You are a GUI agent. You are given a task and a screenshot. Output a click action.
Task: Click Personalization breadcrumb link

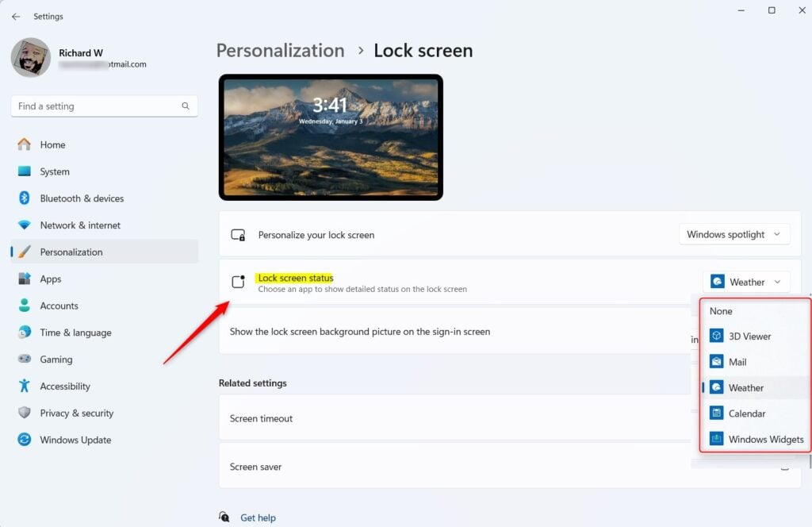[280, 51]
